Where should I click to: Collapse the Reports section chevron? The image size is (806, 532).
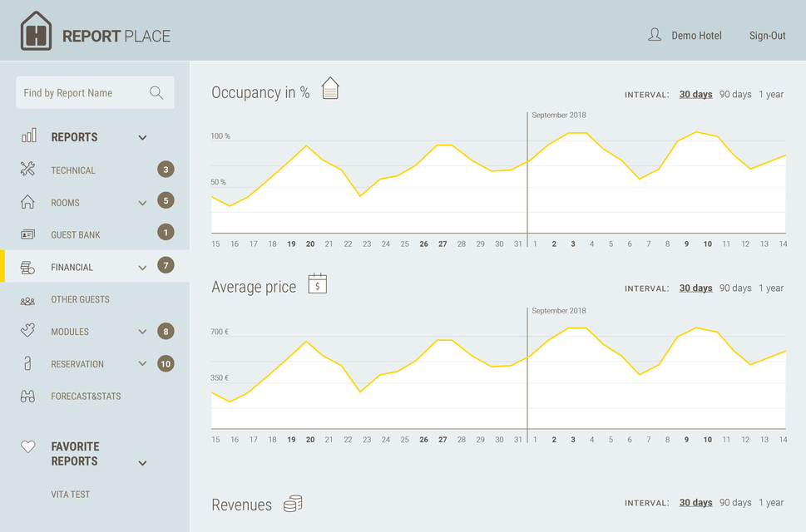pyautogui.click(x=142, y=138)
